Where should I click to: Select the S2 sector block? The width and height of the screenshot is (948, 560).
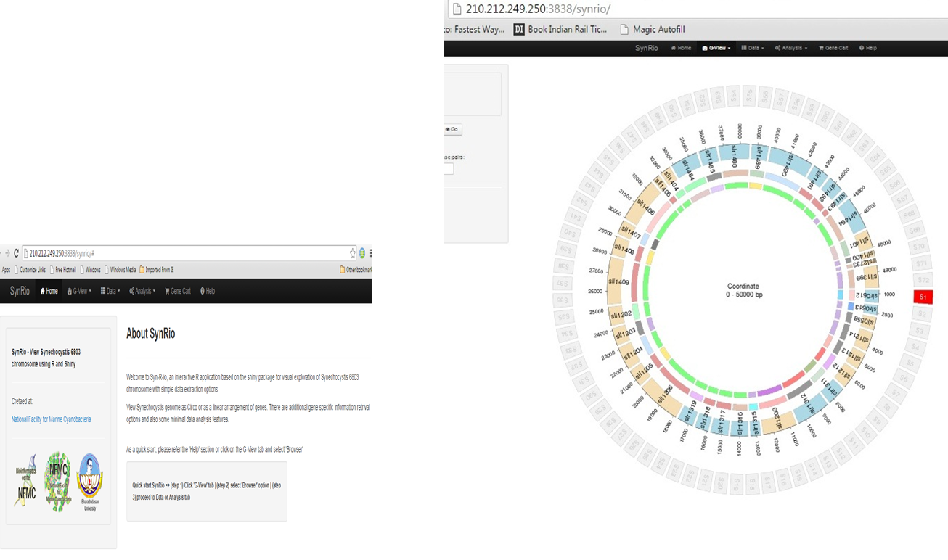tap(922, 314)
